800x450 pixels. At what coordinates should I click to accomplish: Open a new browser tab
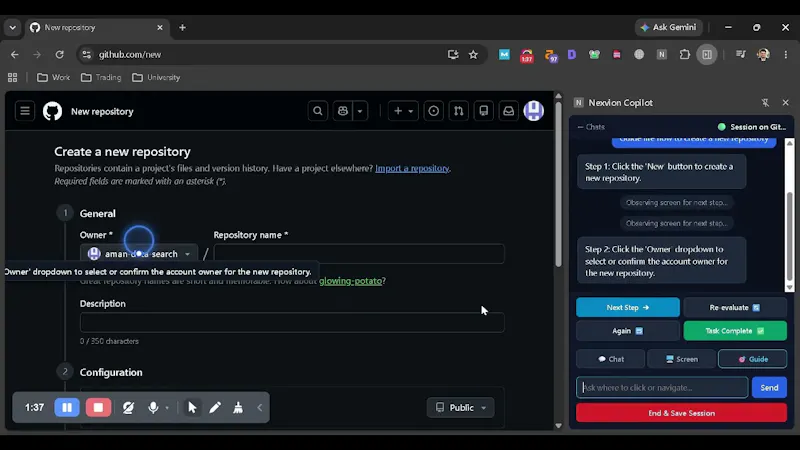182,28
